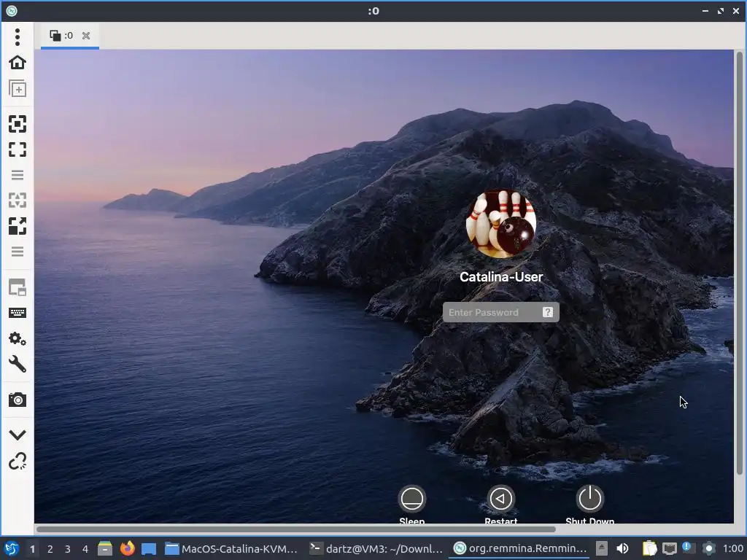
Task: Open the taskbar application menu
Action: coord(12,549)
